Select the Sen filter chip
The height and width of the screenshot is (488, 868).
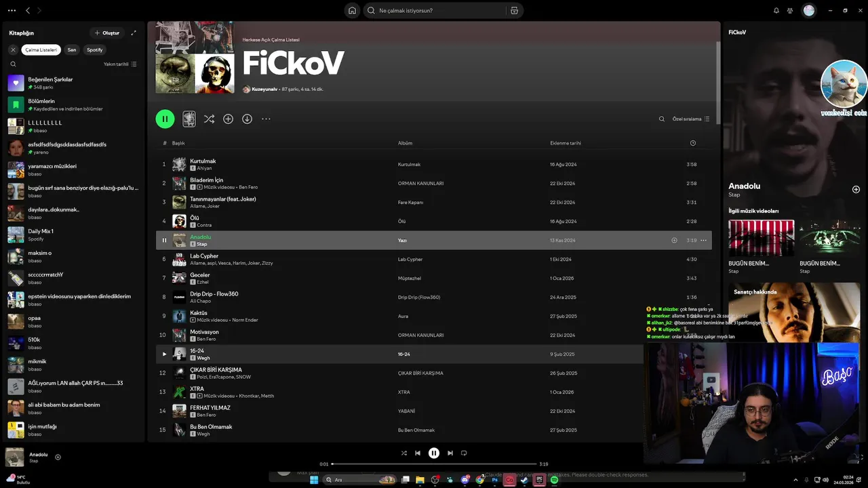point(72,49)
